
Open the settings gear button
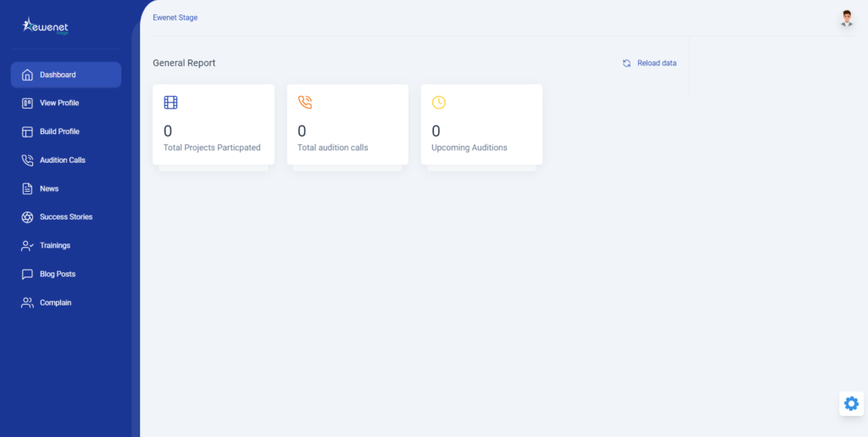pyautogui.click(x=851, y=403)
